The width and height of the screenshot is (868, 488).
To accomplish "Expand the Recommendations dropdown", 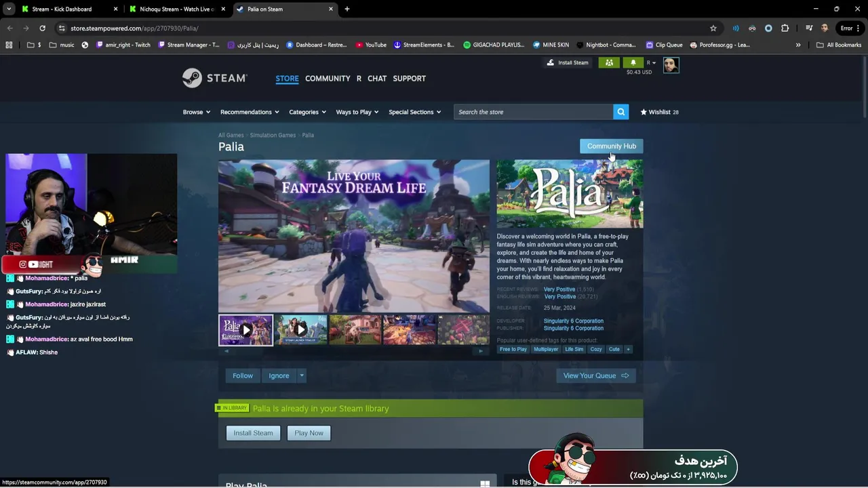I will click(x=250, y=112).
